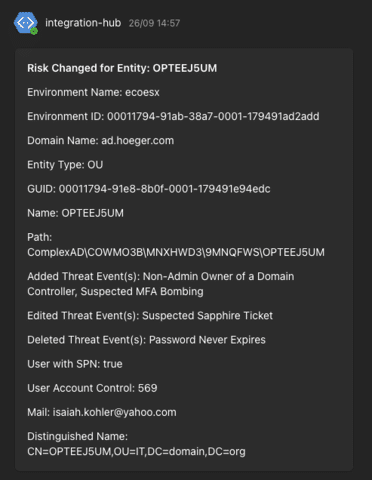Select the GUID value text
This screenshot has height=480, width=372.
point(165,189)
